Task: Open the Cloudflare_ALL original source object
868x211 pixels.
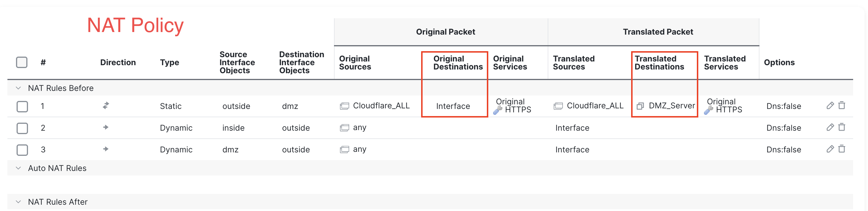Action: [381, 106]
